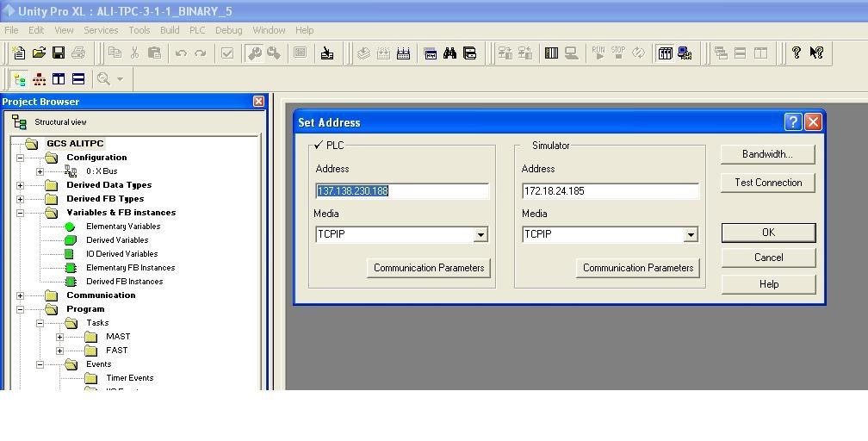
Task: Open the PLC menu
Action: [x=197, y=30]
